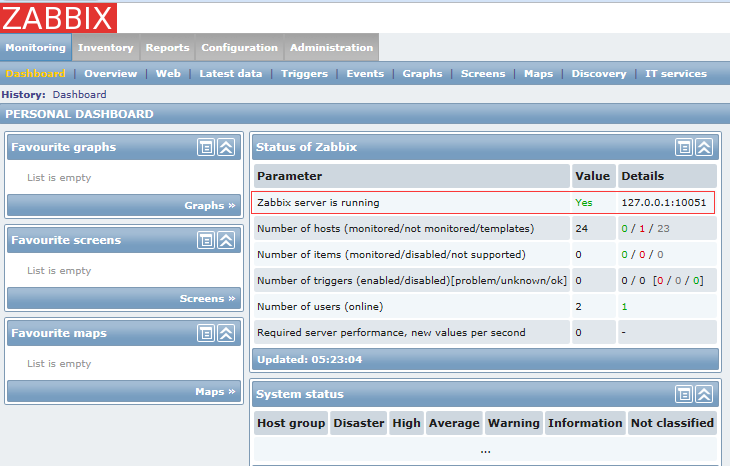The height and width of the screenshot is (466, 730).
Task: Follow the Graphs » link
Action: tap(210, 206)
